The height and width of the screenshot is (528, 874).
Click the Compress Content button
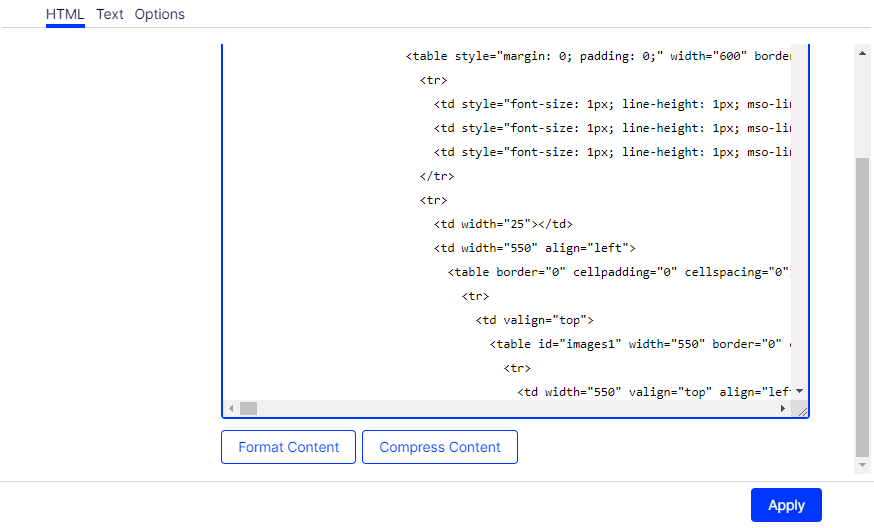(x=440, y=447)
